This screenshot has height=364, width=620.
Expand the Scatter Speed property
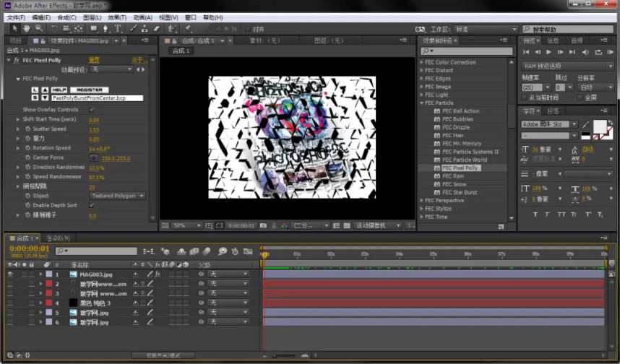(18, 129)
